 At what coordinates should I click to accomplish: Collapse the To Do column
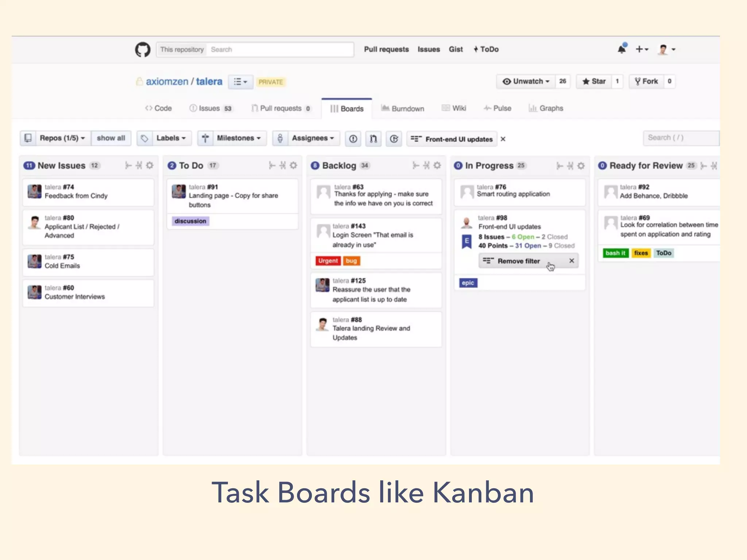[x=283, y=166]
